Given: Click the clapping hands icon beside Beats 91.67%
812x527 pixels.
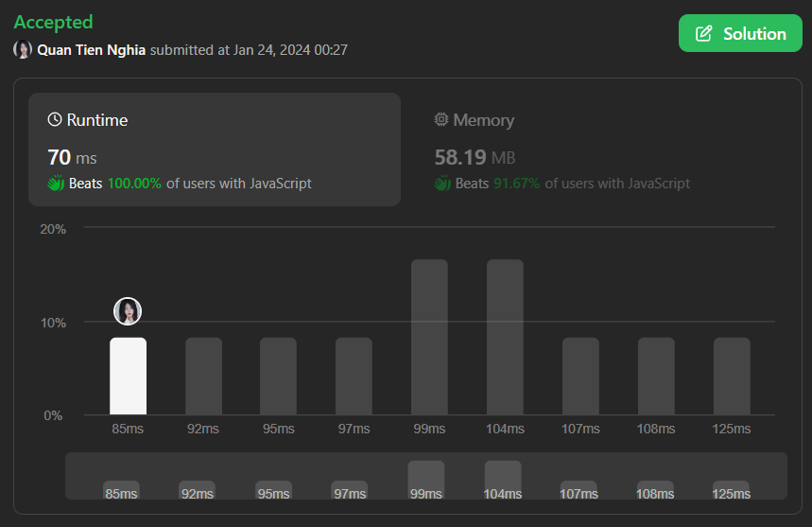Looking at the screenshot, I should tap(442, 183).
